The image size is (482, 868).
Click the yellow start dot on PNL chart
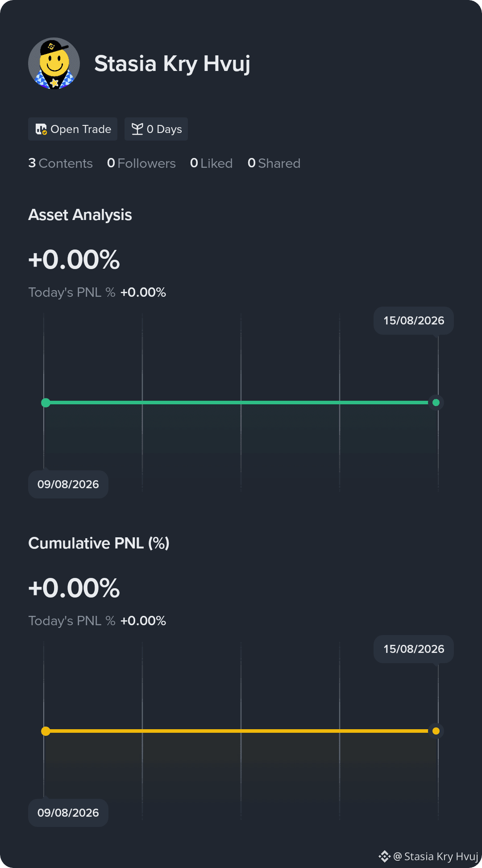pos(46,731)
